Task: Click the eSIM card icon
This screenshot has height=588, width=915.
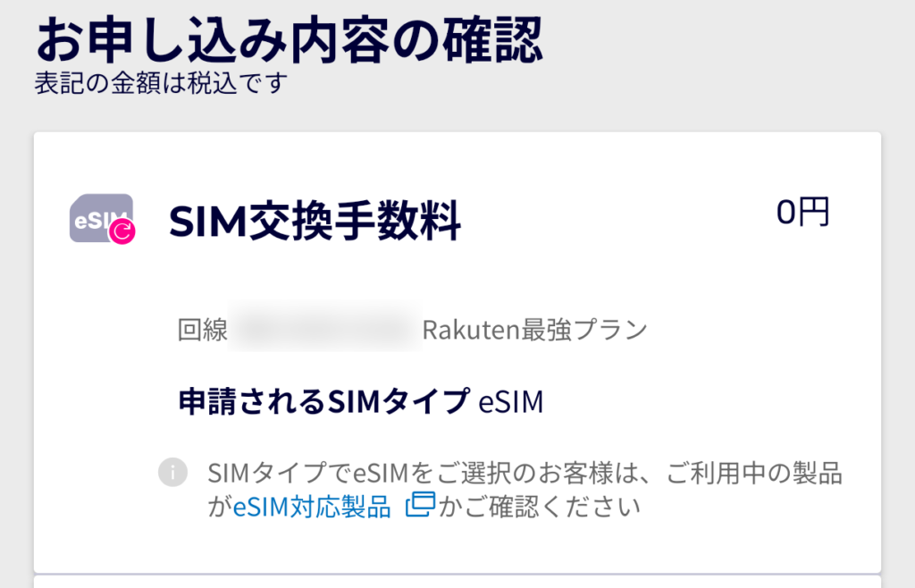Action: (97, 217)
